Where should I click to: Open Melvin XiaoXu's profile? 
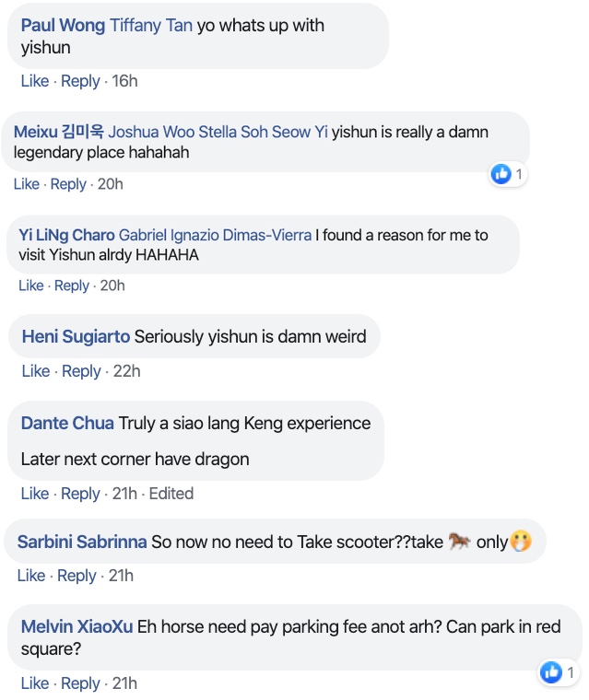(x=77, y=627)
